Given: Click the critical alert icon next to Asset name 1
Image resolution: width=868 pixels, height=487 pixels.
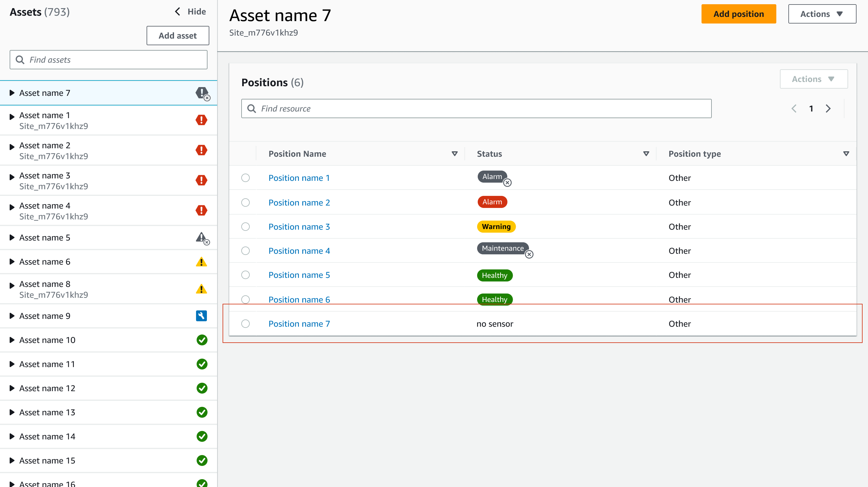Looking at the screenshot, I should (x=201, y=120).
